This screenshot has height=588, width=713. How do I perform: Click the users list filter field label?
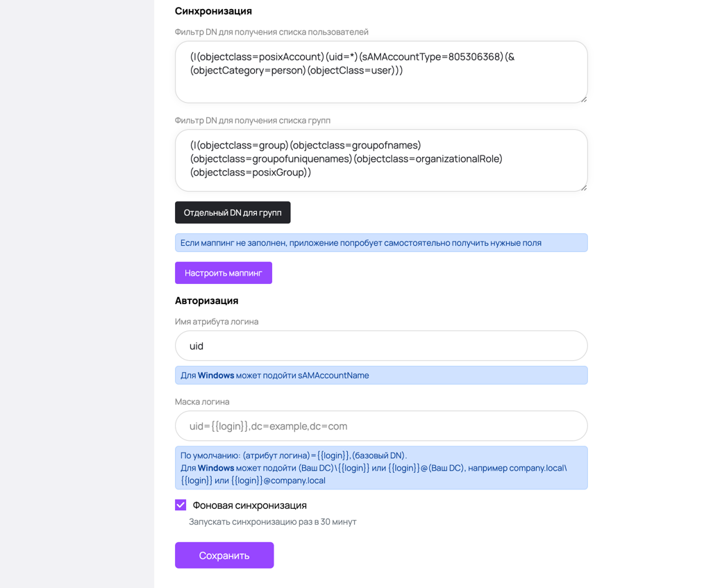click(271, 32)
